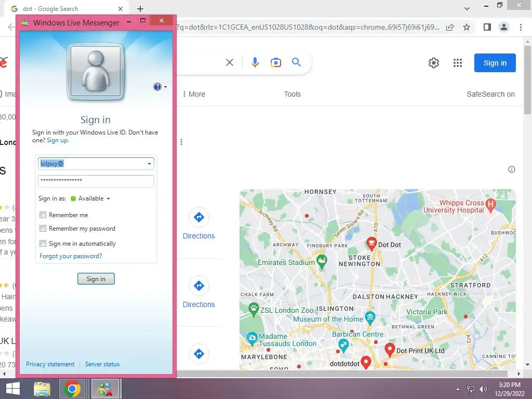This screenshot has width=532, height=399.
Task: Click the email address input field
Action: pos(96,164)
